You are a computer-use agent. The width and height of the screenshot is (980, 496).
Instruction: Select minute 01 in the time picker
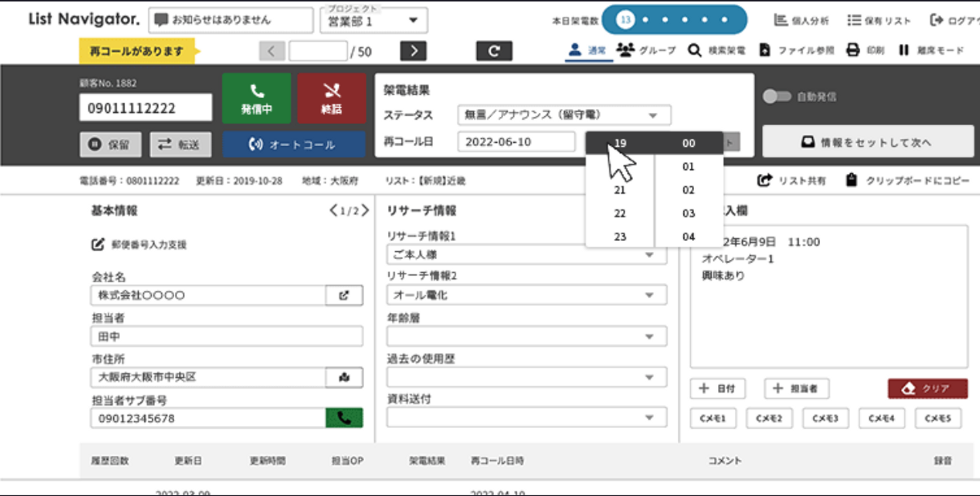[689, 167]
